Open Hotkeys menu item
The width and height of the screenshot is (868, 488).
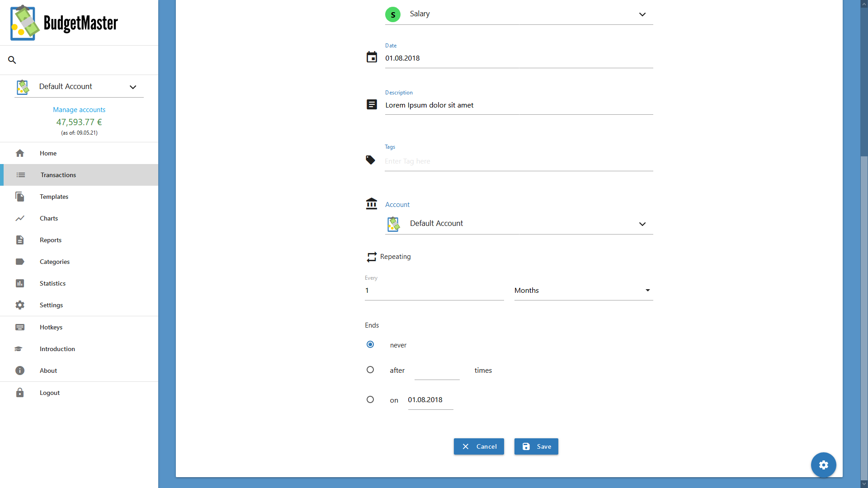coord(79,327)
